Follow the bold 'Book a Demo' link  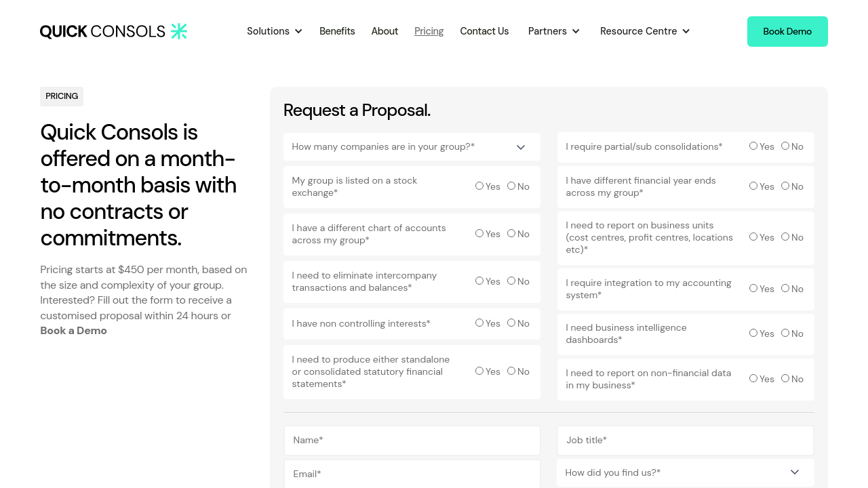click(73, 331)
